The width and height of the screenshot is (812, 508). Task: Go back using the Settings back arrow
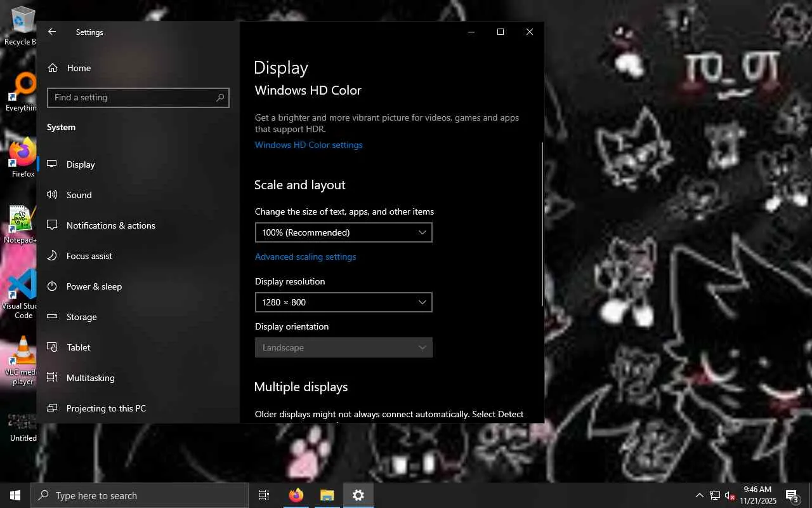52,32
